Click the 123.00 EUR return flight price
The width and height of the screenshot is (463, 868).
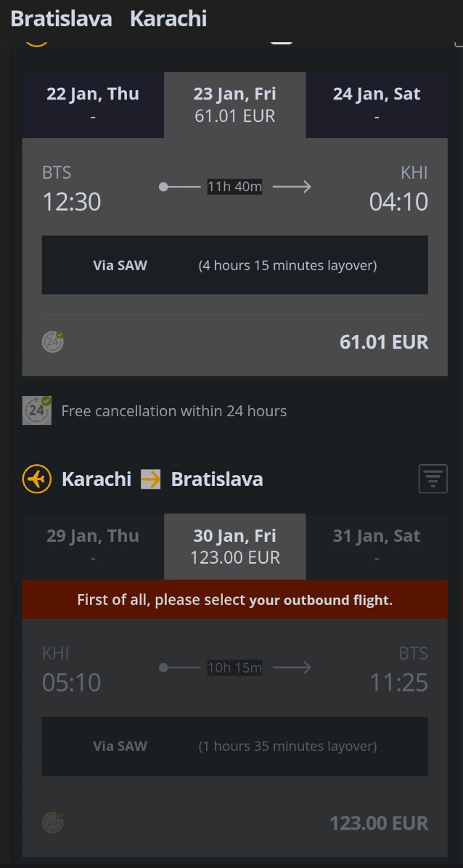point(379,823)
